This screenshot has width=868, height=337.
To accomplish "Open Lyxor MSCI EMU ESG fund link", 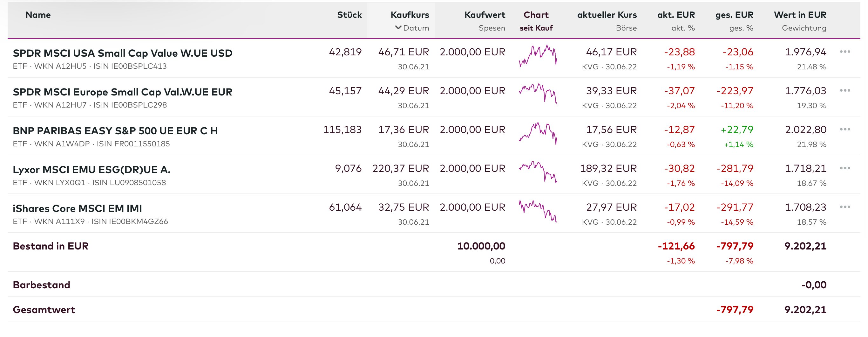I will tap(92, 170).
